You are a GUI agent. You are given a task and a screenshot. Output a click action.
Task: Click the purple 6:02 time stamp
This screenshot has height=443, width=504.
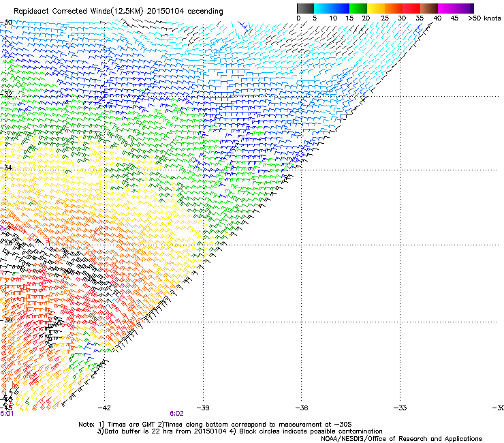(x=176, y=414)
